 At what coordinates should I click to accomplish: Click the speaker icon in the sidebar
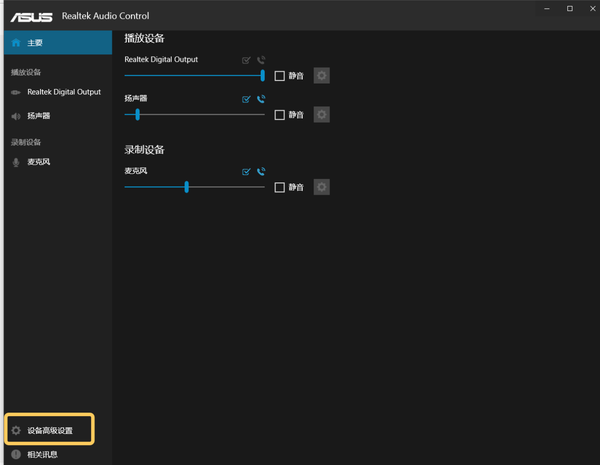pos(16,116)
